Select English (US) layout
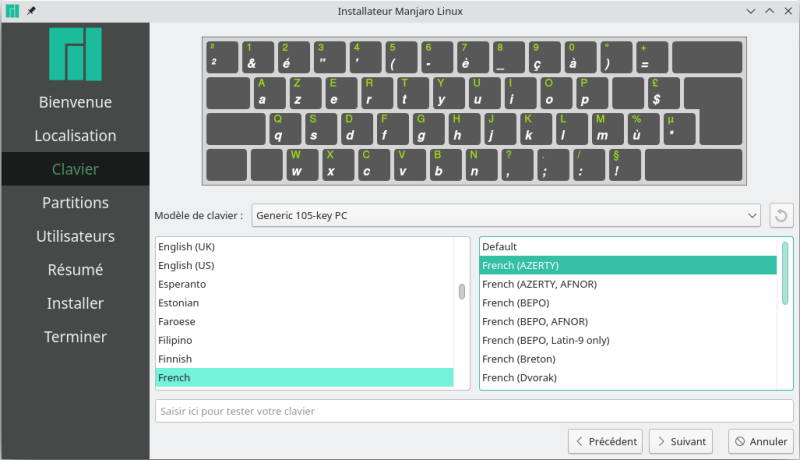The image size is (800, 460). coord(305,265)
